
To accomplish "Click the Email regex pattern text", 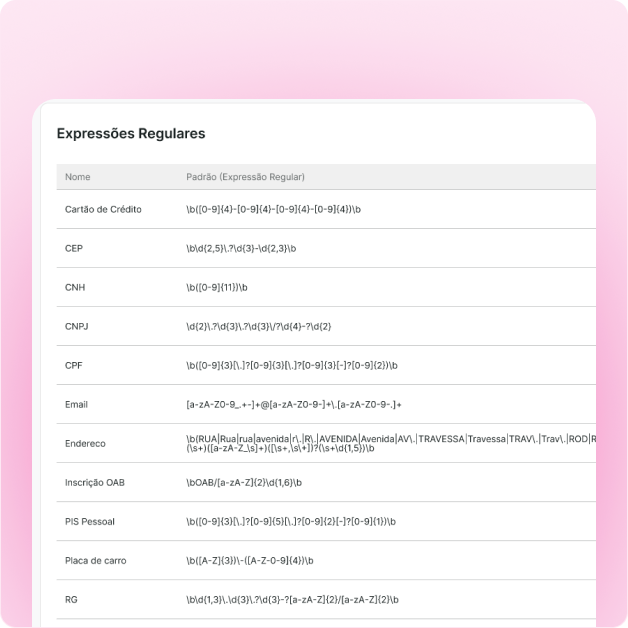I will click(x=293, y=404).
